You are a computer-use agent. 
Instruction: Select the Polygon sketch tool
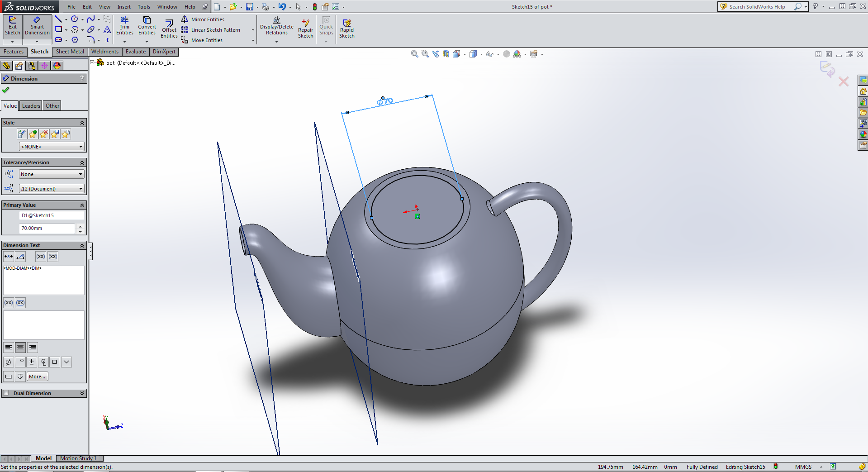click(75, 40)
